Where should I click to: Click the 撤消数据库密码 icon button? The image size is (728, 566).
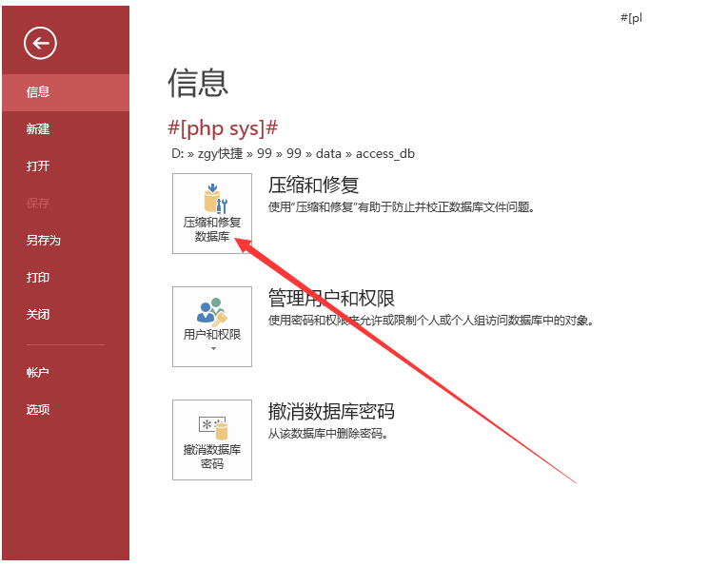tap(211, 439)
